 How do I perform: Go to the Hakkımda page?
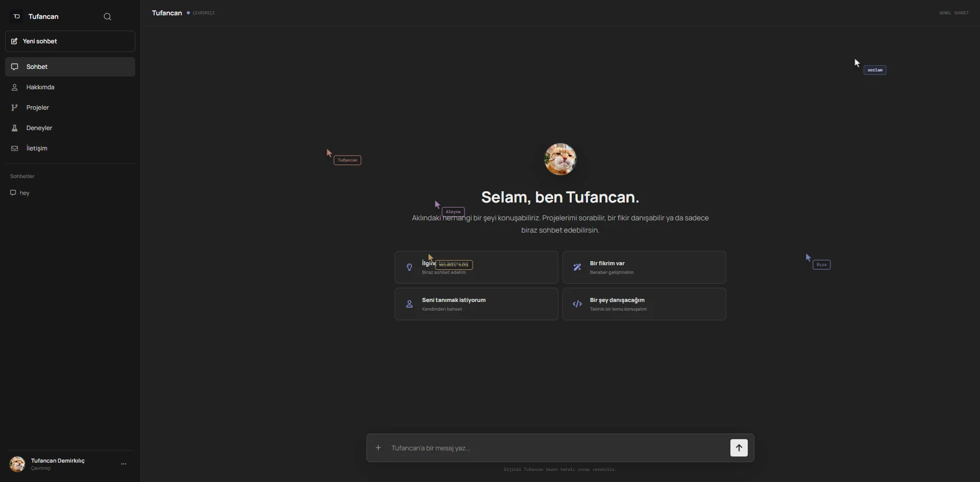tap(70, 87)
